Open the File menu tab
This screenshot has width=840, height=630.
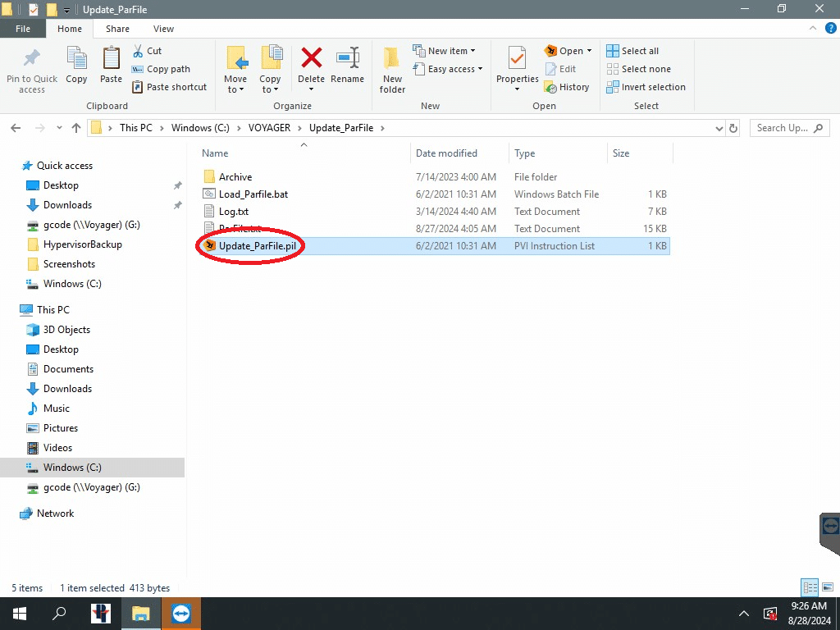pos(23,29)
